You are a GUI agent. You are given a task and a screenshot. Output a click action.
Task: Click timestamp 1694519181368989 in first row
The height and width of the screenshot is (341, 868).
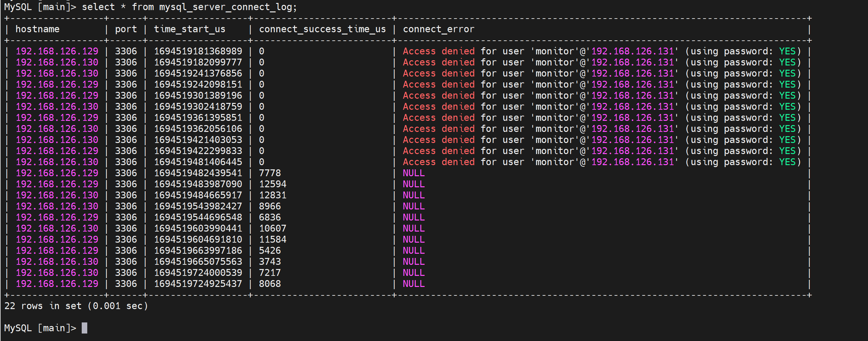198,51
